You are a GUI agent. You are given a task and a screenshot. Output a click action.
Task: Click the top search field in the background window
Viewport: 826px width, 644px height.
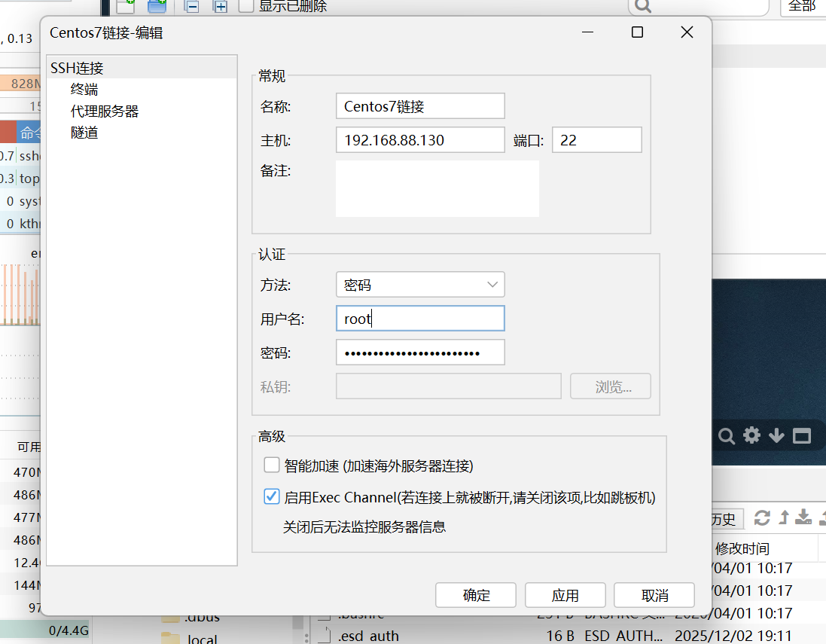(698, 6)
